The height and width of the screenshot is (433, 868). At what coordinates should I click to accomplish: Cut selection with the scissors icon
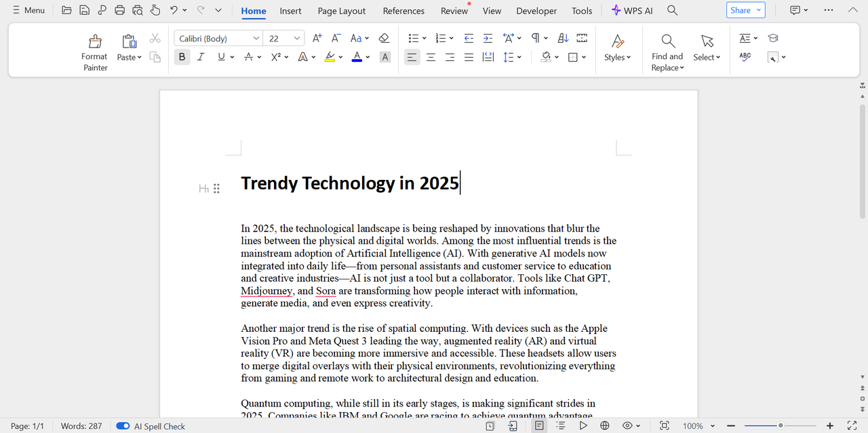[155, 38]
